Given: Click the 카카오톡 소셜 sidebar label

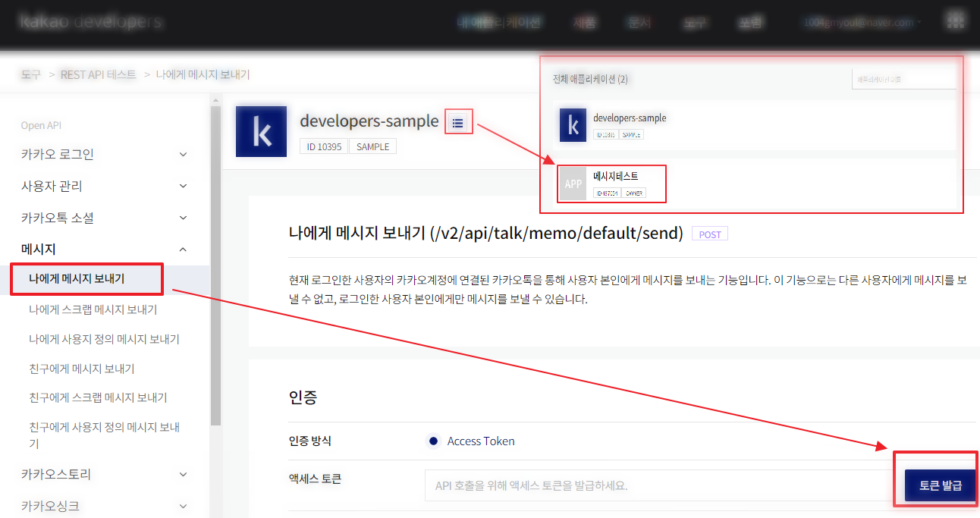Looking at the screenshot, I should click(58, 218).
